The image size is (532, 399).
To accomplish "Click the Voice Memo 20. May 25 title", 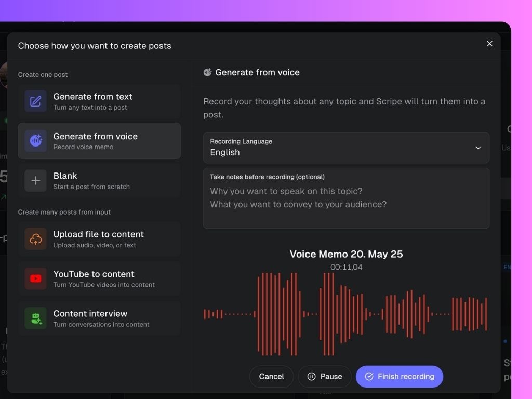I will (x=346, y=254).
